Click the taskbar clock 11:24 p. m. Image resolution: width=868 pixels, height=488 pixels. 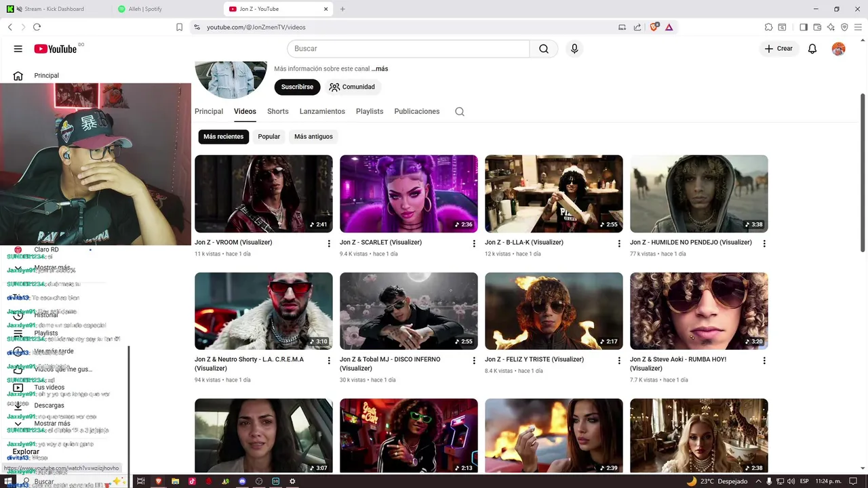830,481
